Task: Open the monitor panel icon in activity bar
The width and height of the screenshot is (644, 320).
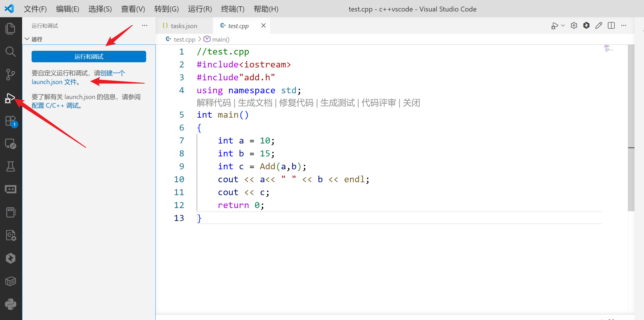Action: point(11,189)
